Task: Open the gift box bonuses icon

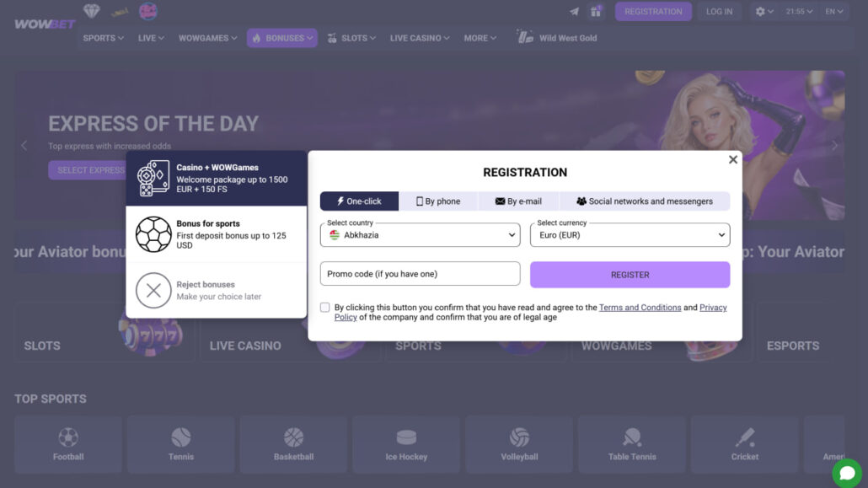Action: [x=596, y=11]
